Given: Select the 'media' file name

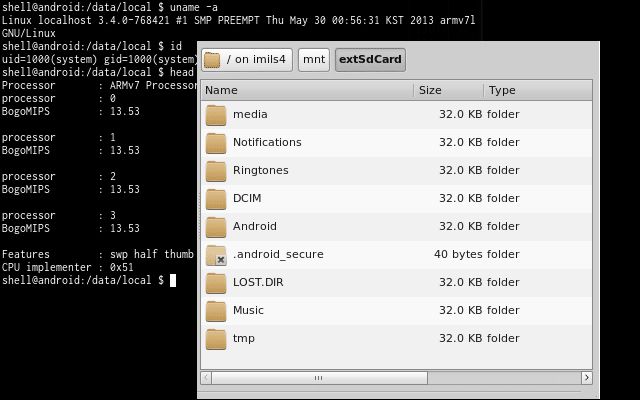Looking at the screenshot, I should click(x=250, y=114).
